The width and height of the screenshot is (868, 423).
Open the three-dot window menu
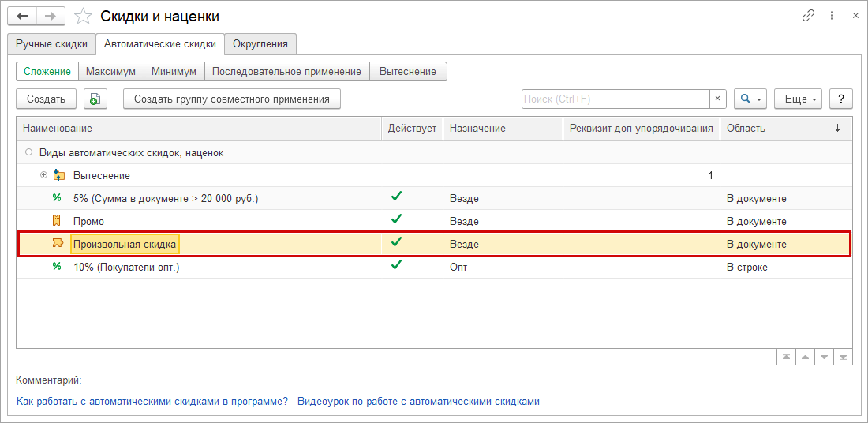point(832,16)
